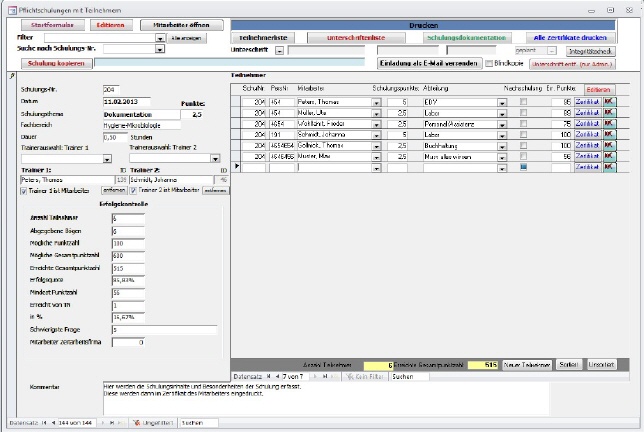Click Alle anzeigen button next to Filter
The height and width of the screenshot is (432, 644).
pos(186,38)
